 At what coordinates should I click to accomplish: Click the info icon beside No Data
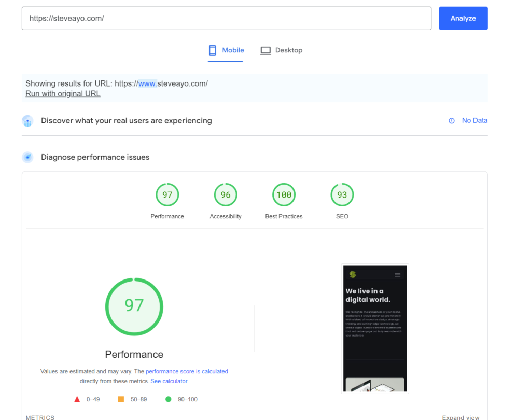pos(452,121)
